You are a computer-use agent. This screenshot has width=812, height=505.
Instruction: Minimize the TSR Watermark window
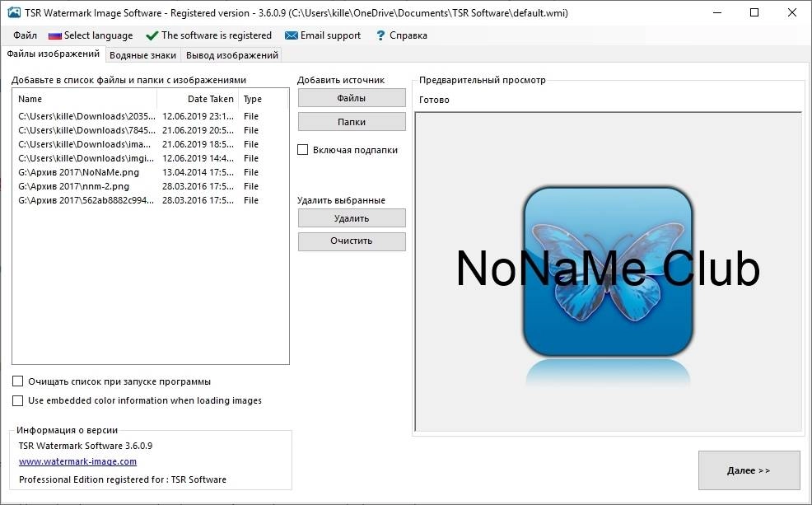(x=717, y=12)
